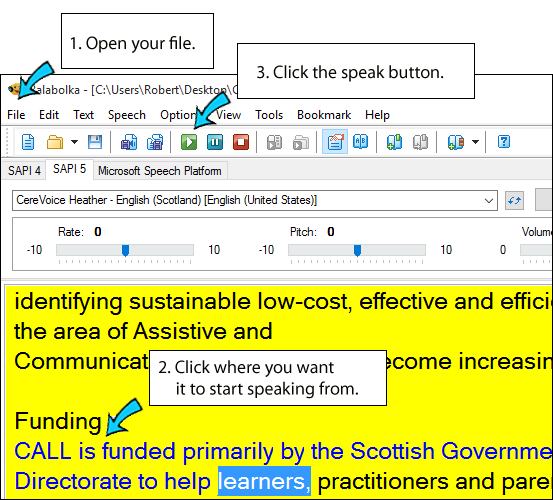This screenshot has height=500, width=553.
Task: Switch to the SAPI 4 tab
Action: 24,171
